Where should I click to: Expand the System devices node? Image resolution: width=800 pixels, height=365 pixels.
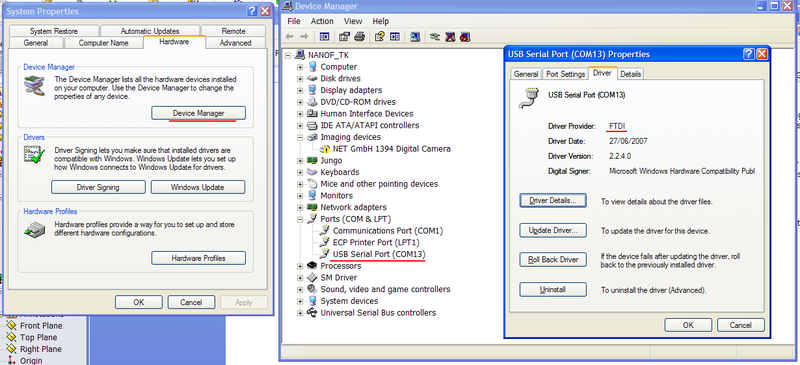pyautogui.click(x=300, y=301)
